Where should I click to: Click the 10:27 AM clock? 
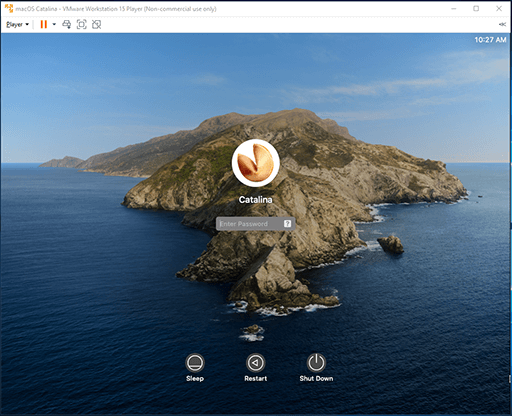490,40
